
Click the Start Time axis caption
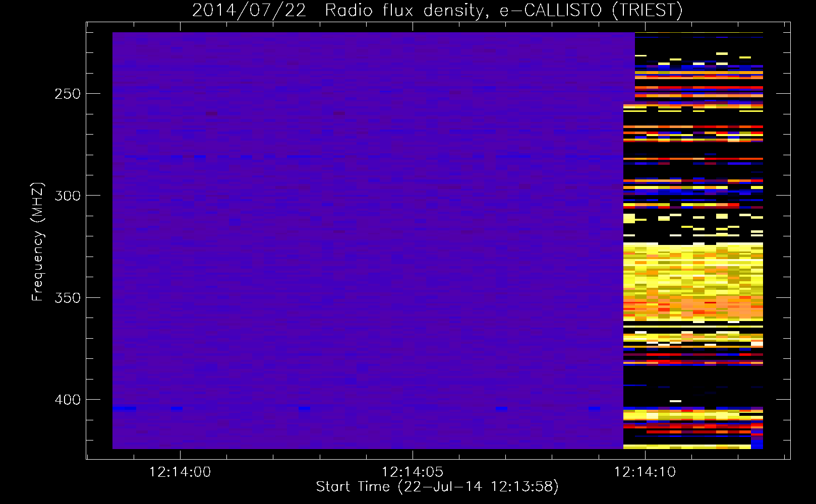(437, 487)
